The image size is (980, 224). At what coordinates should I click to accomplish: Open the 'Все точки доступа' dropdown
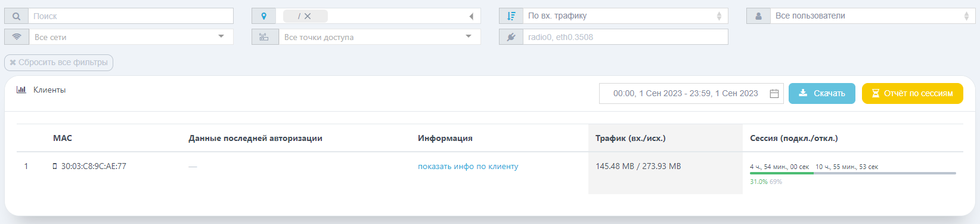[x=380, y=37]
